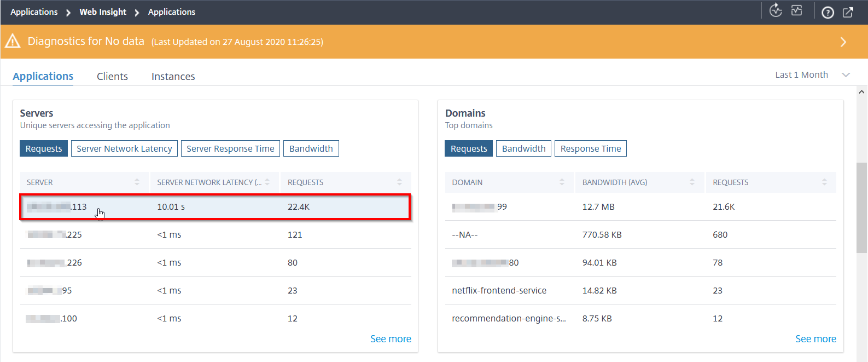Click the 10.01 s latency value

click(171, 207)
